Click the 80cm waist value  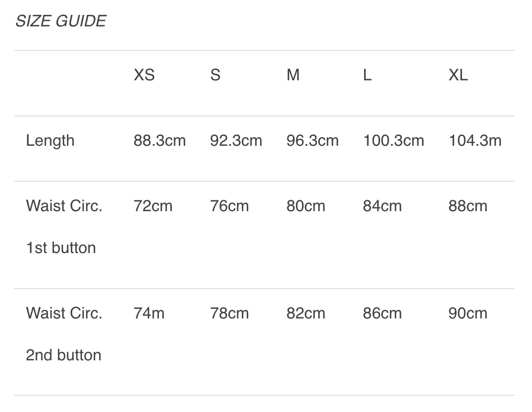[306, 206]
